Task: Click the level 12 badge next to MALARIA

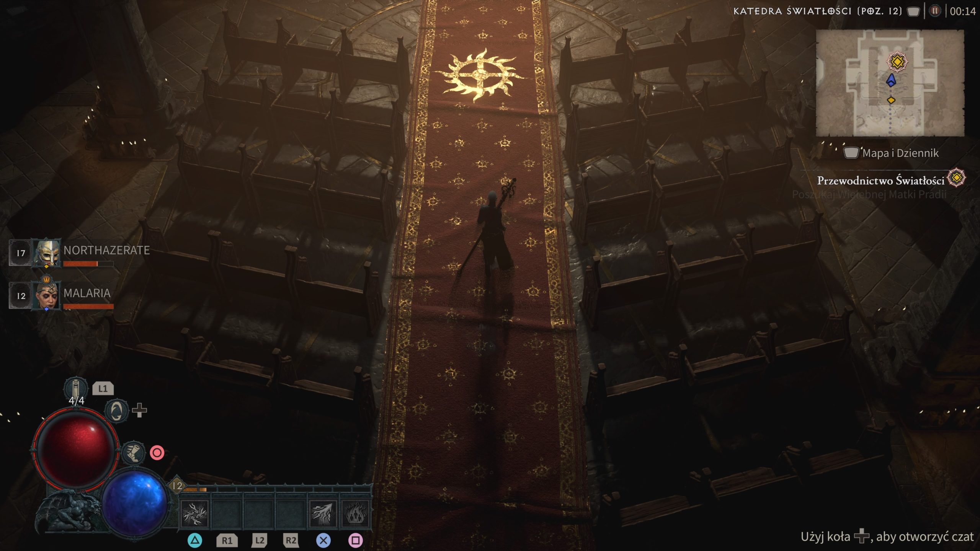Action: pyautogui.click(x=21, y=296)
